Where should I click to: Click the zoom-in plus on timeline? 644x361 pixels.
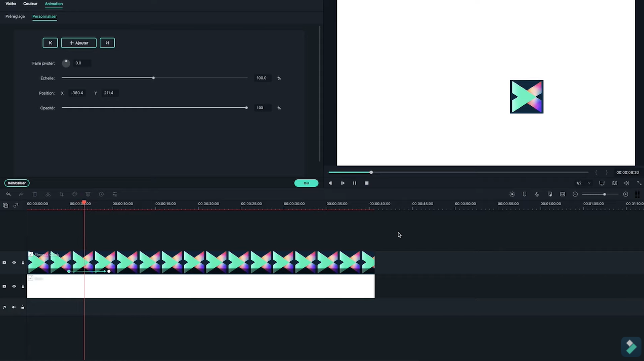pos(626,194)
